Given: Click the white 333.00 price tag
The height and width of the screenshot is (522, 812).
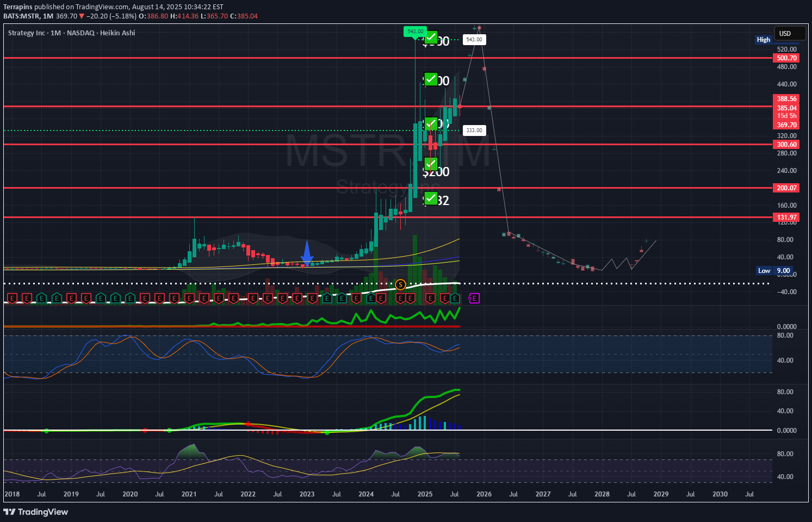Looking at the screenshot, I should pyautogui.click(x=474, y=130).
